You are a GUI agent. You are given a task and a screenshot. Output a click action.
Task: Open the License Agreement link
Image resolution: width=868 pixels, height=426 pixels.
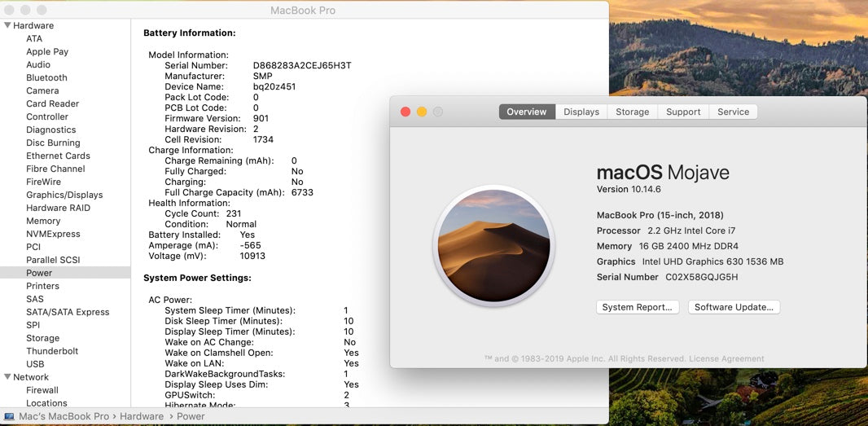click(726, 359)
